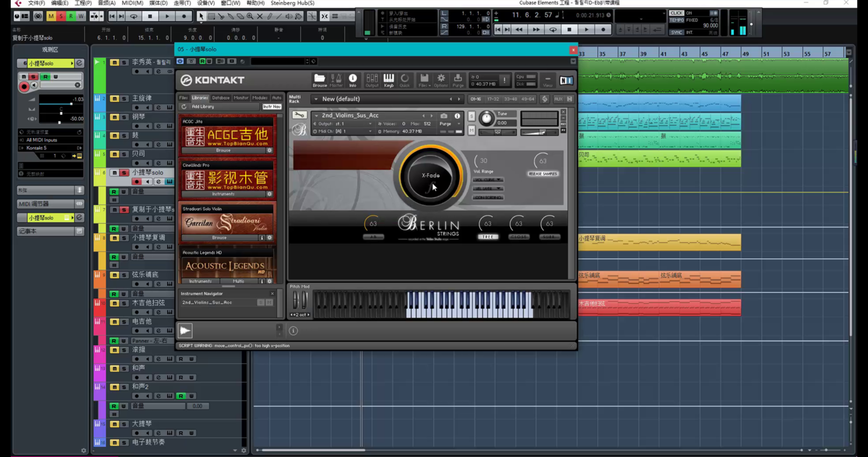Image resolution: width=868 pixels, height=457 pixels.
Task: Open the Steinberg Hub(S) menu
Action: click(292, 3)
